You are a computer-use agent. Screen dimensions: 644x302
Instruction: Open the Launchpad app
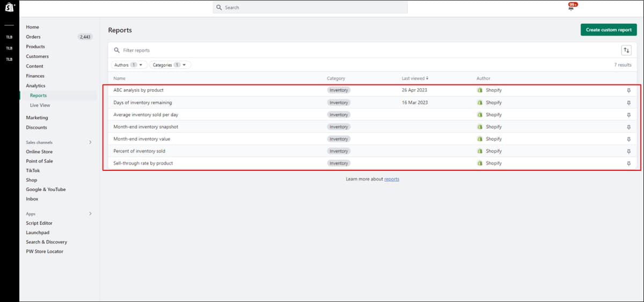[38, 233]
